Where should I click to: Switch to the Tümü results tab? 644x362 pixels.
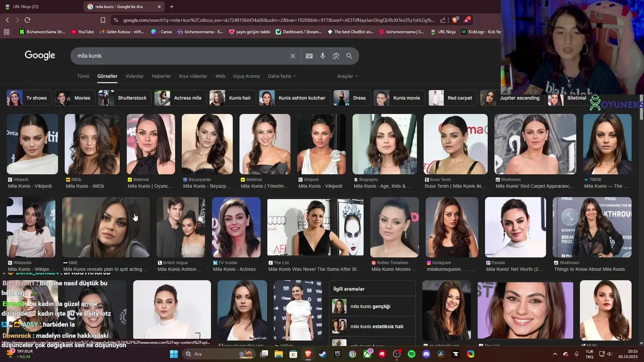83,76
